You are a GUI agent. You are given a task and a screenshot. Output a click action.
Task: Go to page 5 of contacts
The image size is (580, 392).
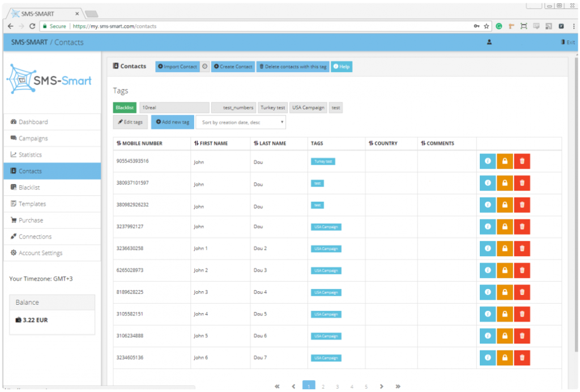click(x=366, y=386)
